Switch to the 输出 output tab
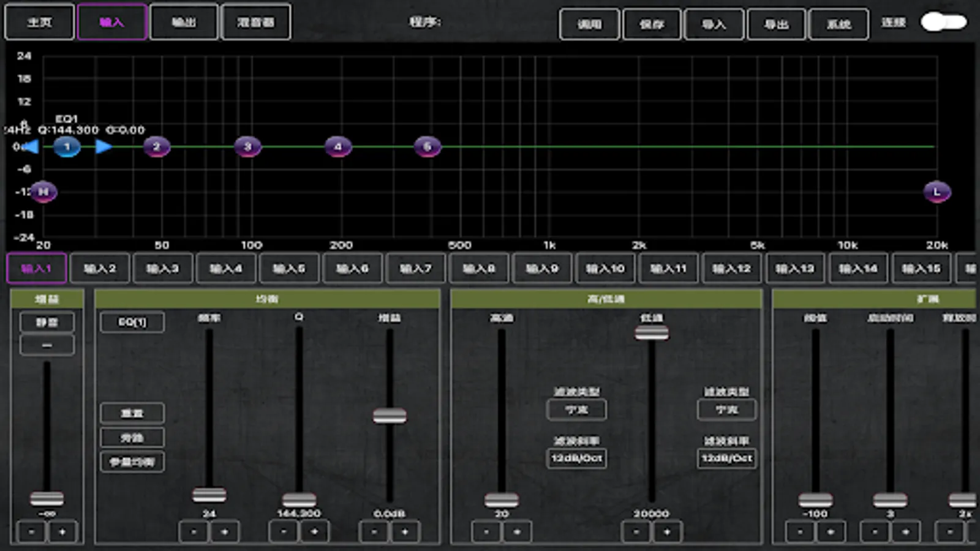The width and height of the screenshot is (980, 551). (184, 22)
